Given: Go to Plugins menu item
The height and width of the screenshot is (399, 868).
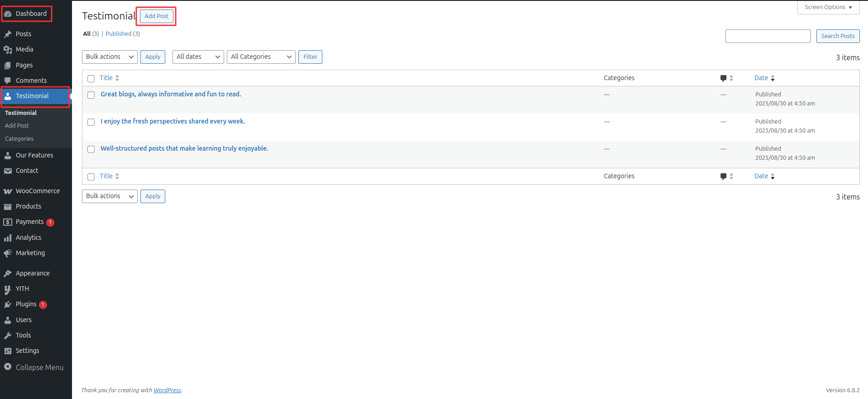Looking at the screenshot, I should pyautogui.click(x=26, y=304).
